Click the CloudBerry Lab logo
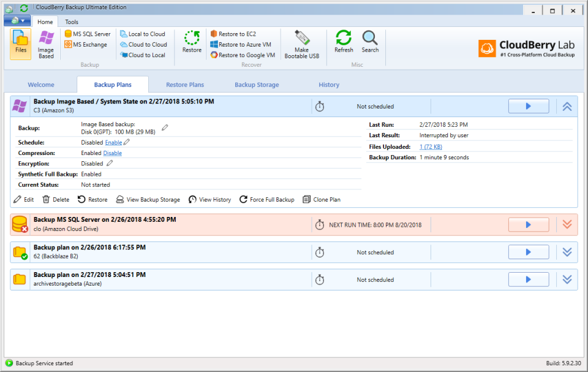Viewport: 588px width, 372px height. (x=526, y=48)
